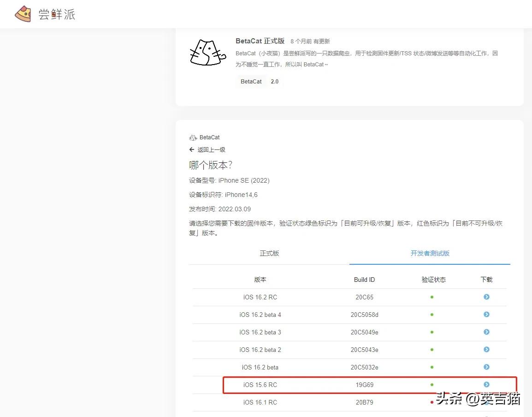Screen dimensions: 532x417
Task: Click the 尝鲜派 pizza logo icon
Action: [23, 14]
